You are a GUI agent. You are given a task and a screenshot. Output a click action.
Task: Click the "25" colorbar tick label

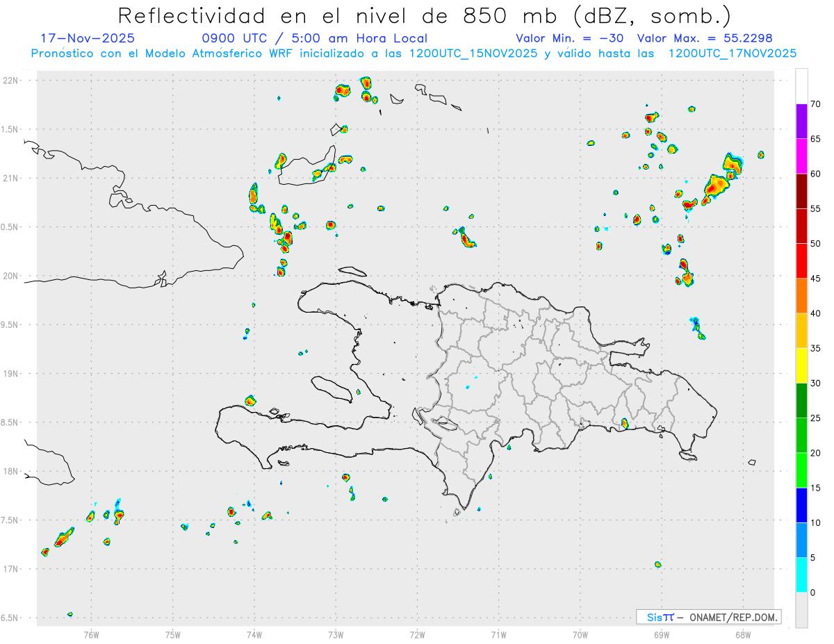click(x=815, y=418)
